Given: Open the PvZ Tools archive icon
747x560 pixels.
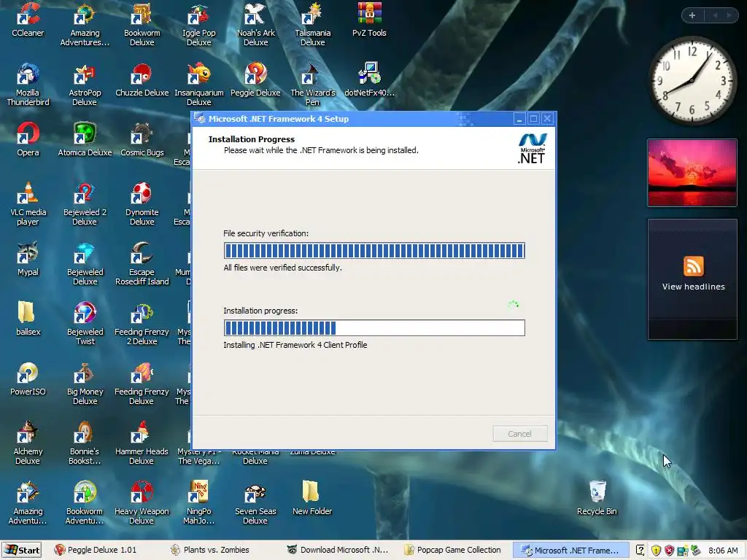Looking at the screenshot, I should click(369, 15).
